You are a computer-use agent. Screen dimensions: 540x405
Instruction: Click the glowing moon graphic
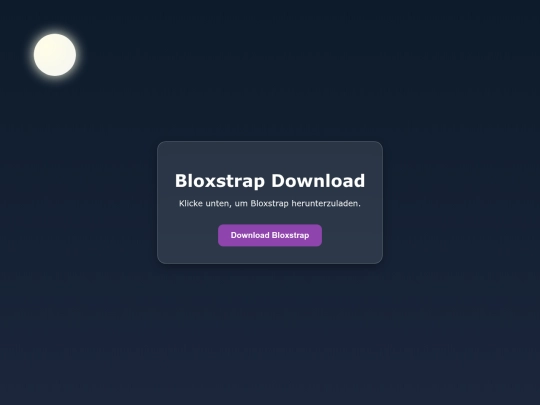pos(55,55)
